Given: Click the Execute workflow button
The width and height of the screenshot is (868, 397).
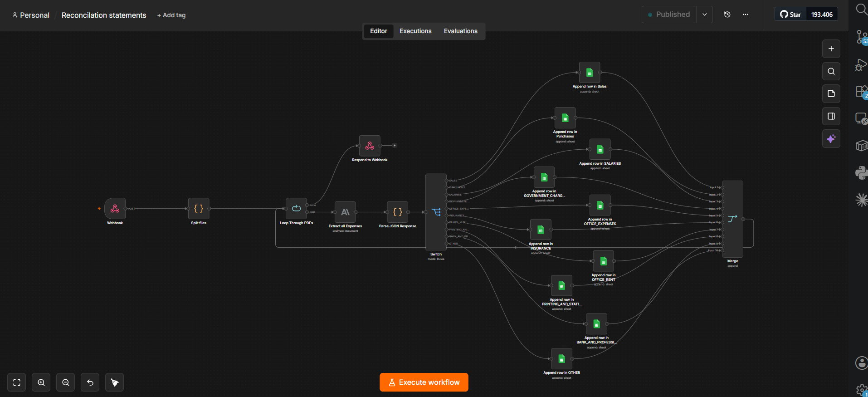Looking at the screenshot, I should (424, 382).
